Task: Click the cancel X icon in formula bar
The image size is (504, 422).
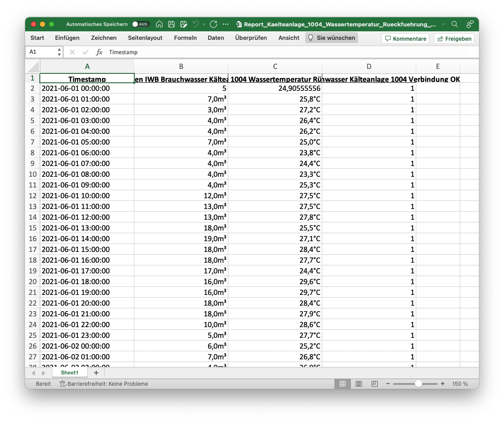Action: (x=73, y=52)
